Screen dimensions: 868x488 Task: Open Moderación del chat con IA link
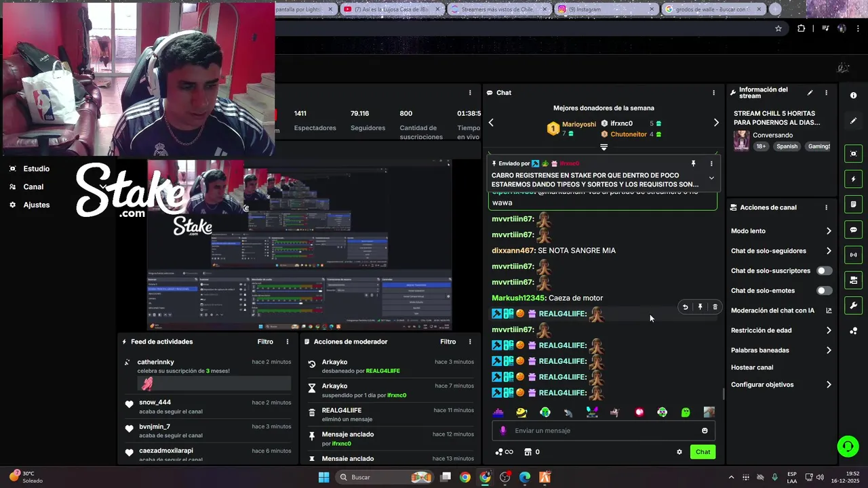781,310
